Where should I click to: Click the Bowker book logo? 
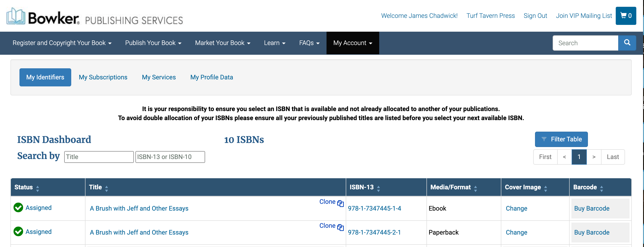[16, 16]
